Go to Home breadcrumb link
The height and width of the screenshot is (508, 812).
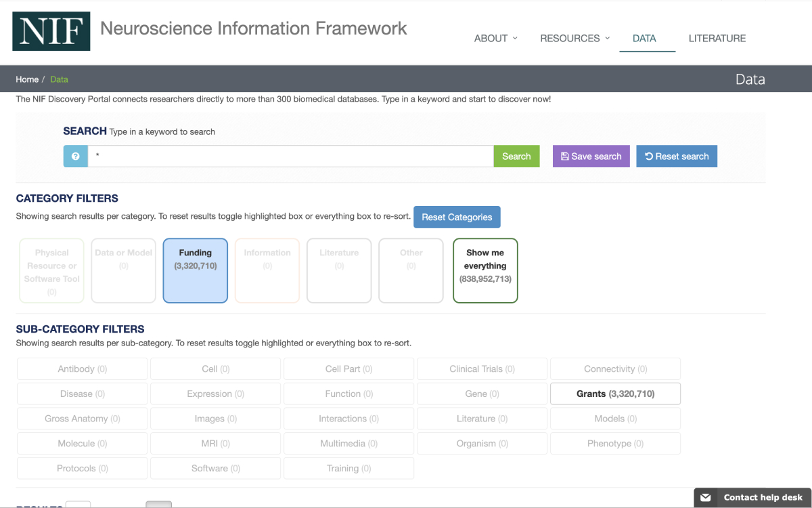[x=27, y=79]
